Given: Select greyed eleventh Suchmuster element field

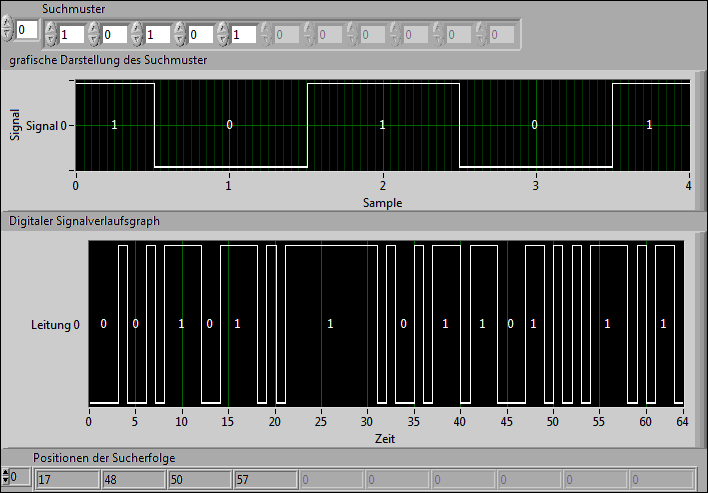Looking at the screenshot, I should pyautogui.click(x=502, y=35).
